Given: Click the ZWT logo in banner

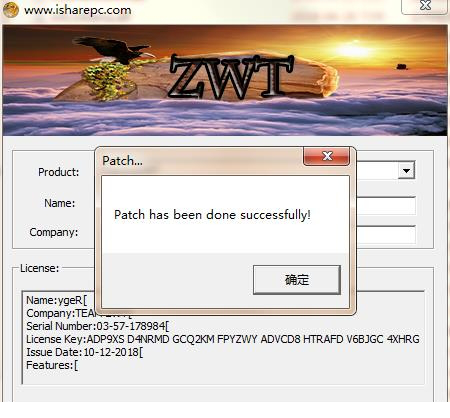Looking at the screenshot, I should [231, 77].
